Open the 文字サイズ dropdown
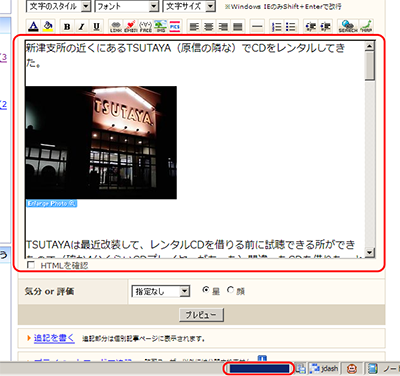This screenshot has width=400, height=376. pos(189,6)
